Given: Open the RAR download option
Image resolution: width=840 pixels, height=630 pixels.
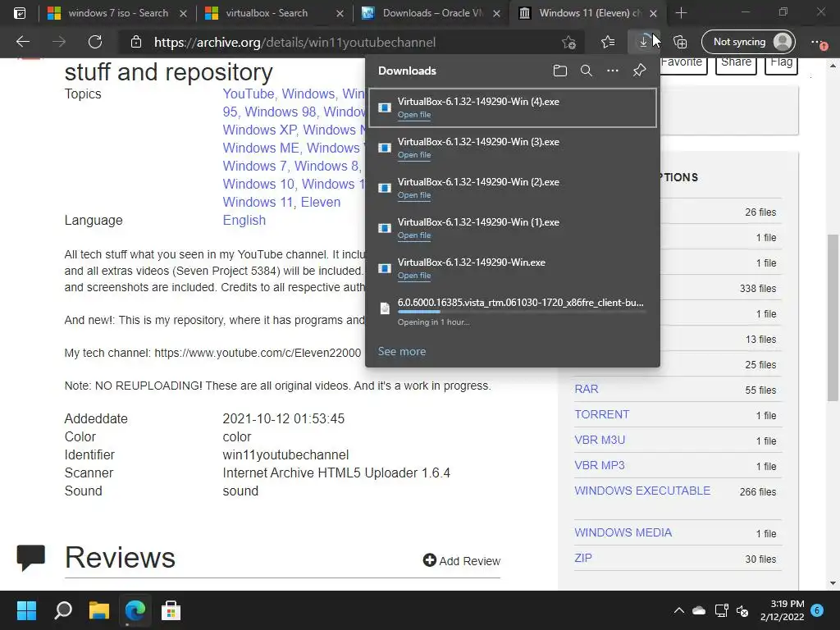Looking at the screenshot, I should coord(586,389).
